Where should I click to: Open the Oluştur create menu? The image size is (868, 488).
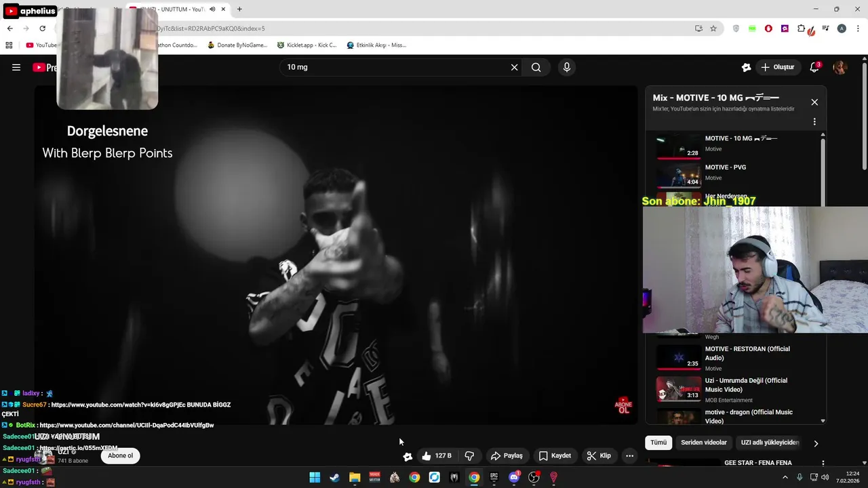(777, 67)
